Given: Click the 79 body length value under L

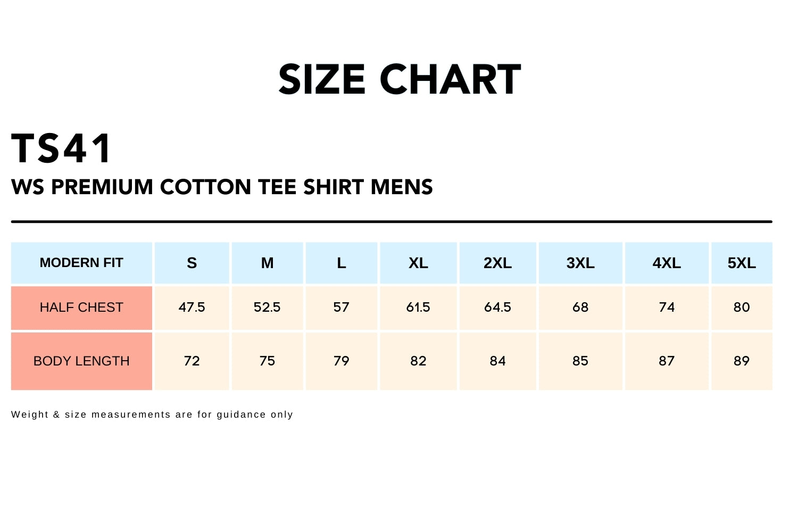Looking at the screenshot, I should click(342, 361).
